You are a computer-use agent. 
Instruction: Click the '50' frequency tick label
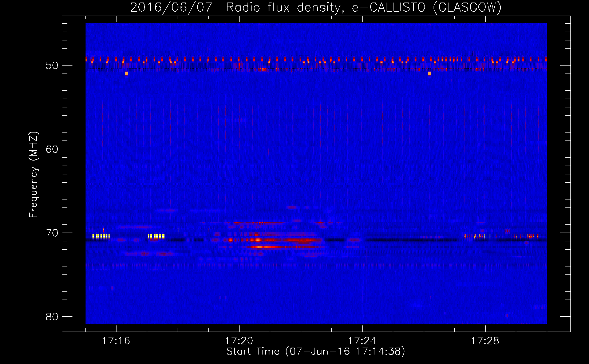(52, 66)
